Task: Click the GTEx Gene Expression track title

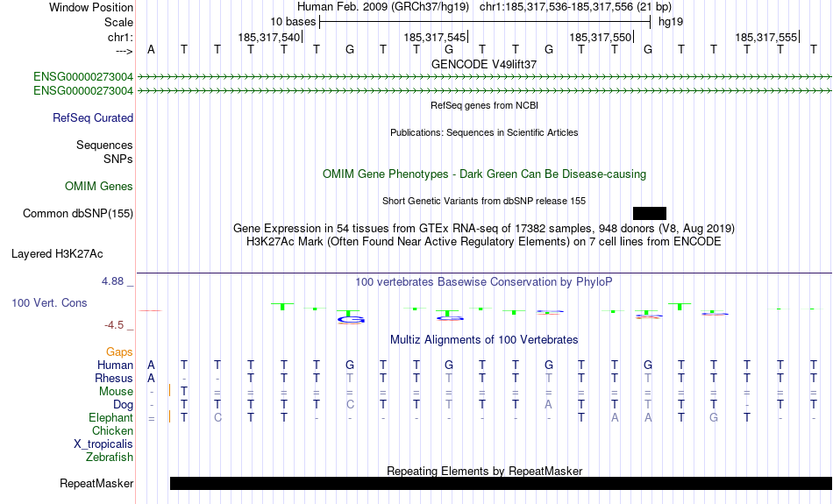Action: [484, 229]
